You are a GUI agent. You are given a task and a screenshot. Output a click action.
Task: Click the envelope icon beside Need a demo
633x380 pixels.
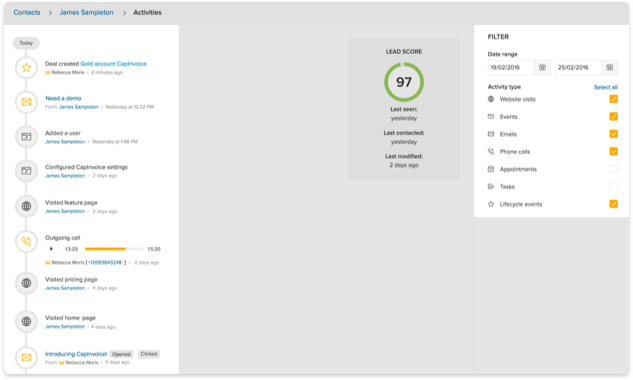tap(26, 102)
